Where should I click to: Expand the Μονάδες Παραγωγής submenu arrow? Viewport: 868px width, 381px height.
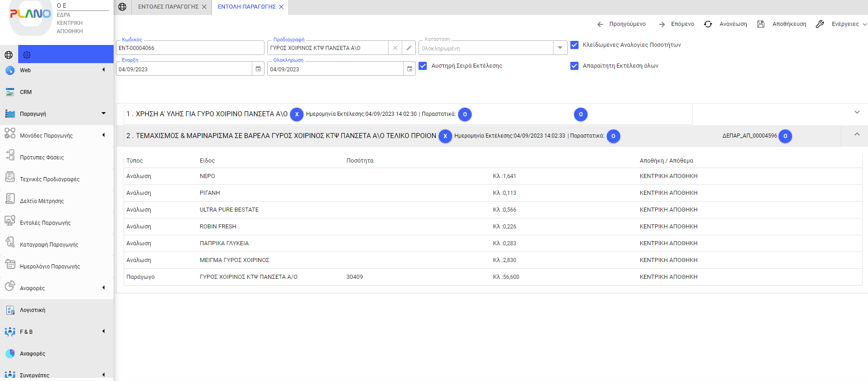tap(104, 135)
